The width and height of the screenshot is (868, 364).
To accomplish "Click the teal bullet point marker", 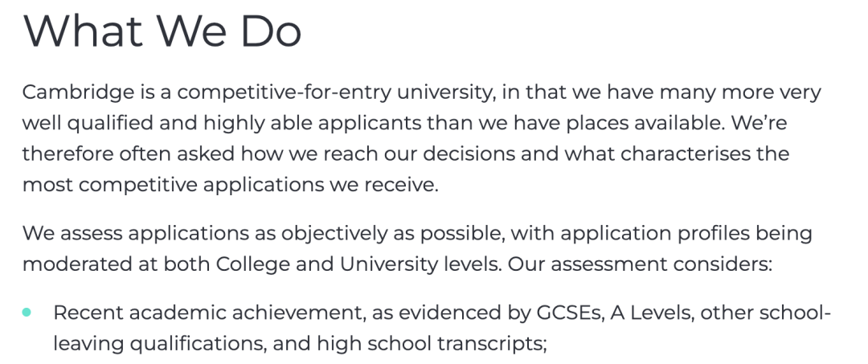I will (27, 313).
